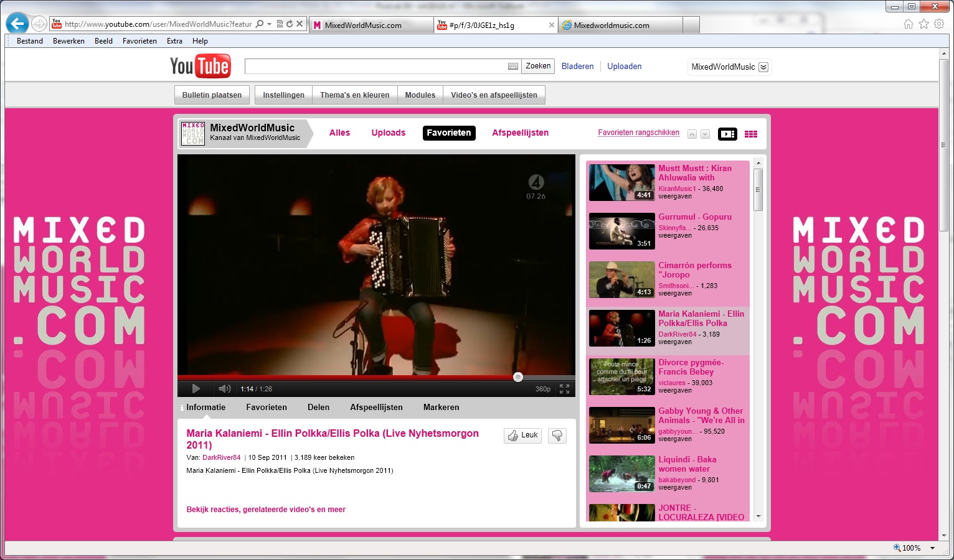The image size is (954, 560).
Task: Click the Uploaden link
Action: pyautogui.click(x=625, y=67)
